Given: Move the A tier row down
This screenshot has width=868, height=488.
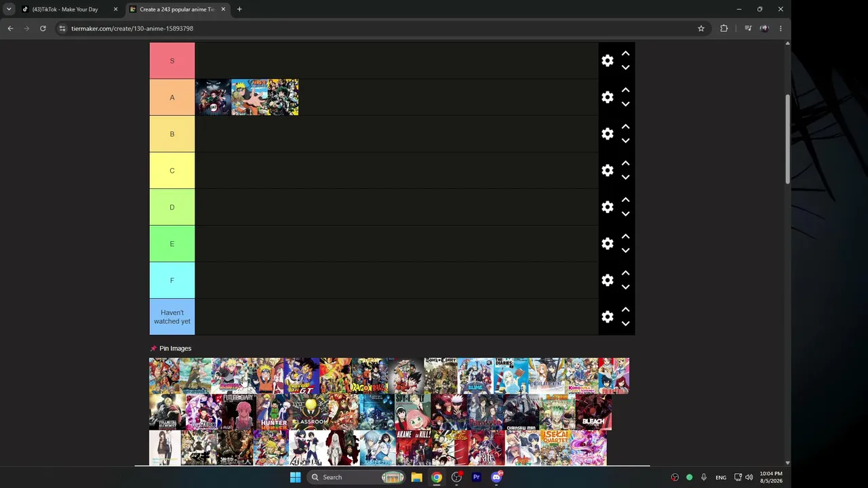Looking at the screenshot, I should (x=625, y=104).
